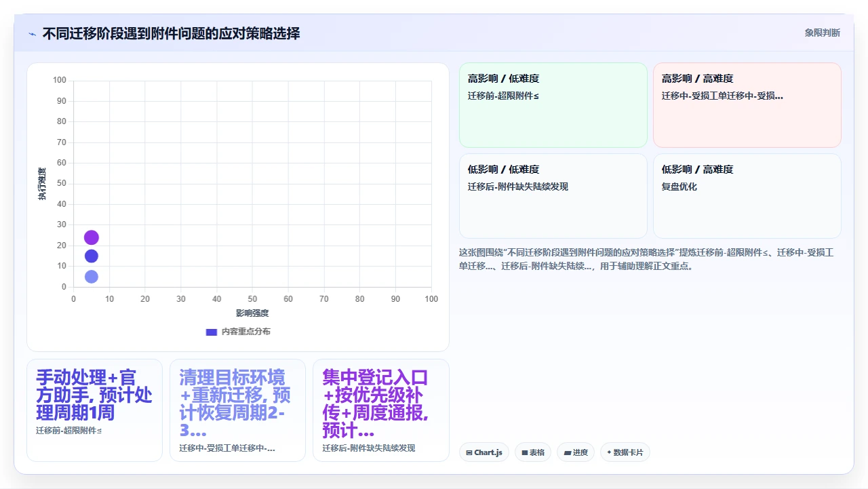Click the light blue bubble data point
Viewport: 868px width, 489px height.
[92, 276]
